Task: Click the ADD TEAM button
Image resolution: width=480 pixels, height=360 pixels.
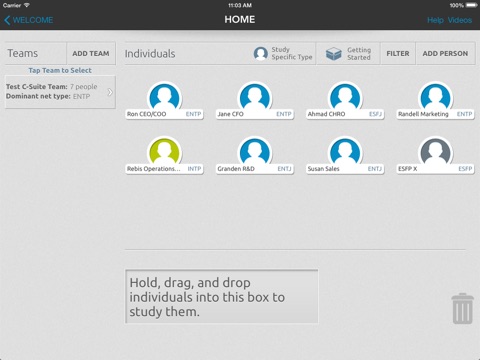Action: 91,53
